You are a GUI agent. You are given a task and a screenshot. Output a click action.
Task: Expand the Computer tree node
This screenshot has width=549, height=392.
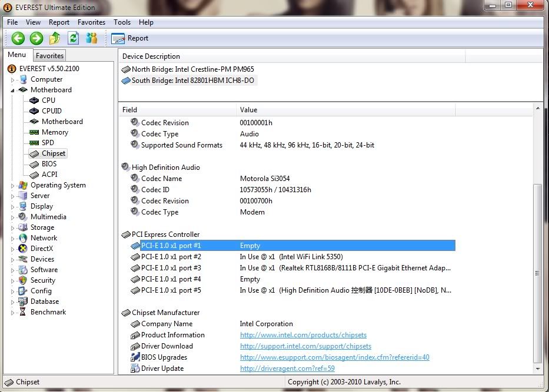12,80
